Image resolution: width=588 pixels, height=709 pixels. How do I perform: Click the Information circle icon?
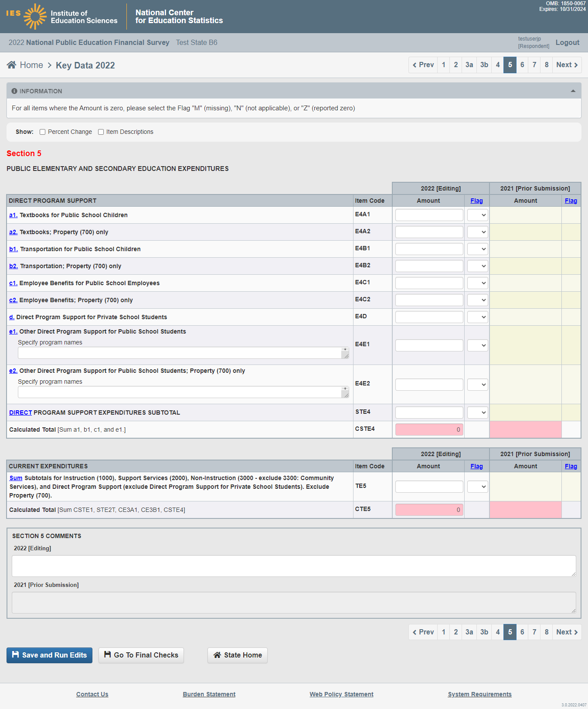(14, 91)
